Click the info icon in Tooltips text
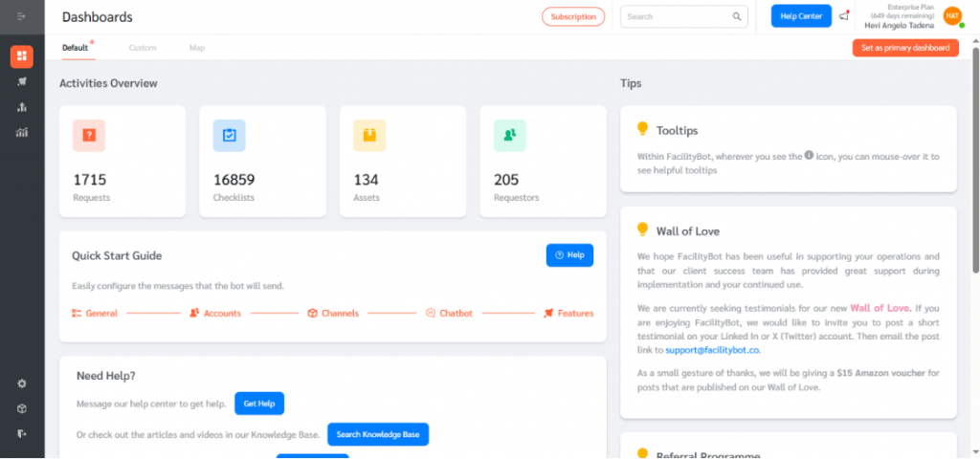Viewport: 980px width, 459px height. pyautogui.click(x=809, y=156)
